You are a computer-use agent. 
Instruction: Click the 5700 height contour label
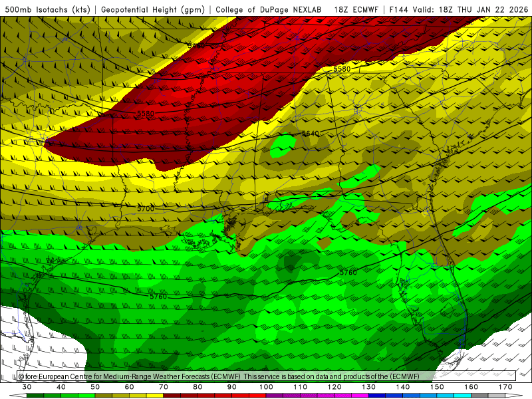146,209
